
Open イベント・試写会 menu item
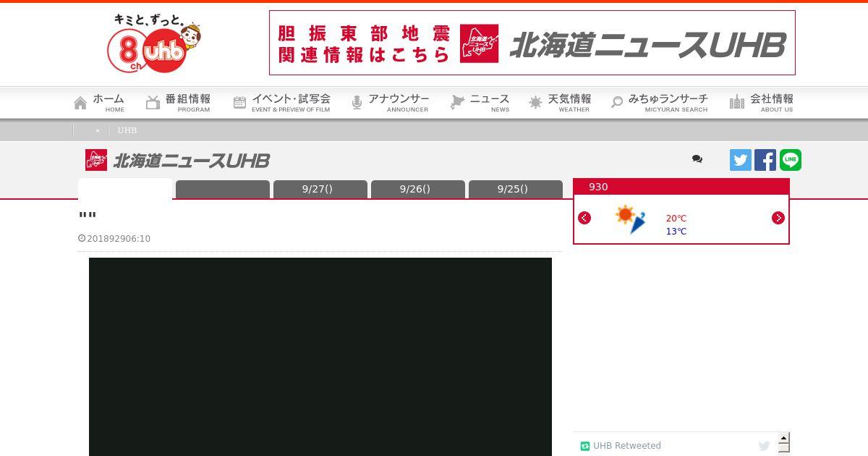pyautogui.click(x=281, y=103)
